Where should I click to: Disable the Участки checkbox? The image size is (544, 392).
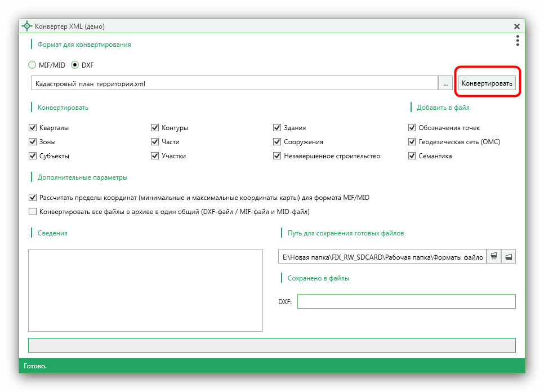[x=155, y=156]
